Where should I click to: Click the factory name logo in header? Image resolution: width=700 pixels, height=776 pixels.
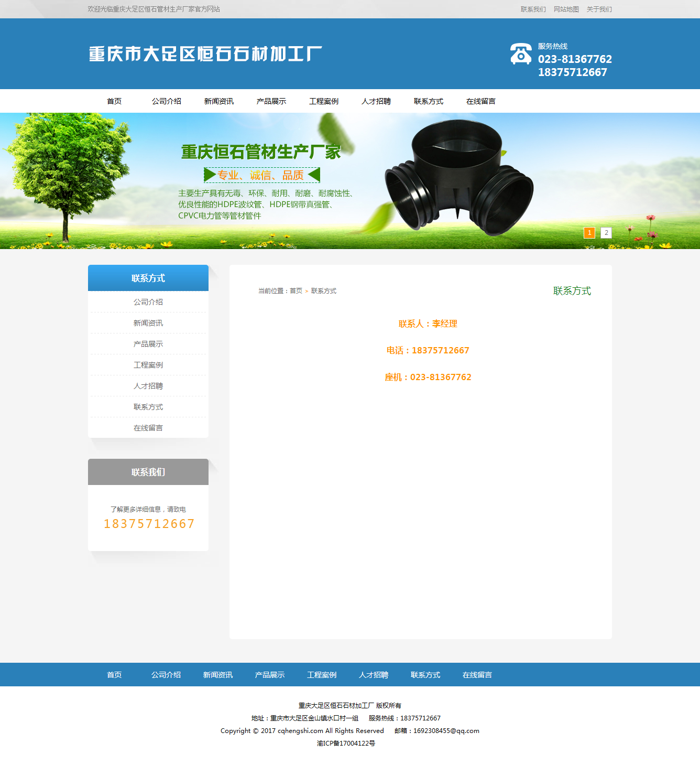[x=205, y=53]
